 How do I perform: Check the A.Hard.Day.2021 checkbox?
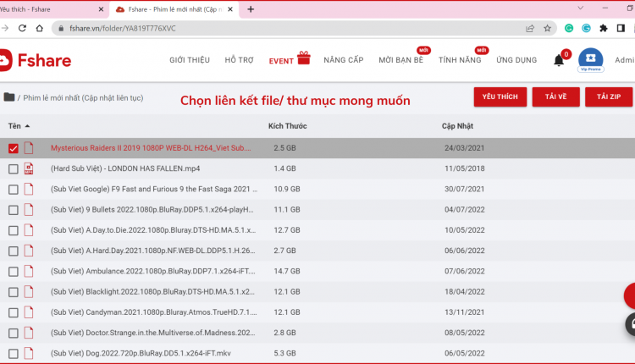click(14, 251)
